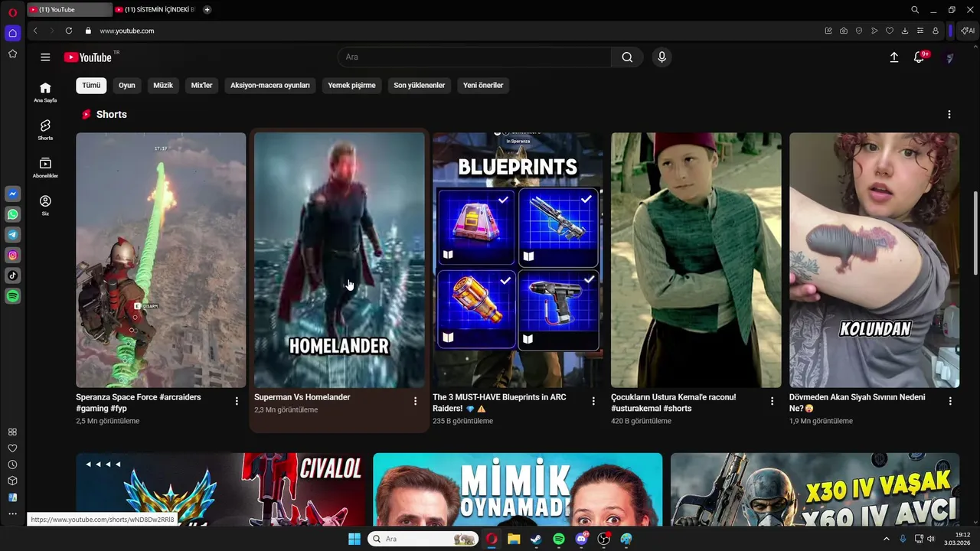Select Aksiyon-macera oyunları chip
Screen dimensions: 980x551
pos(270,86)
